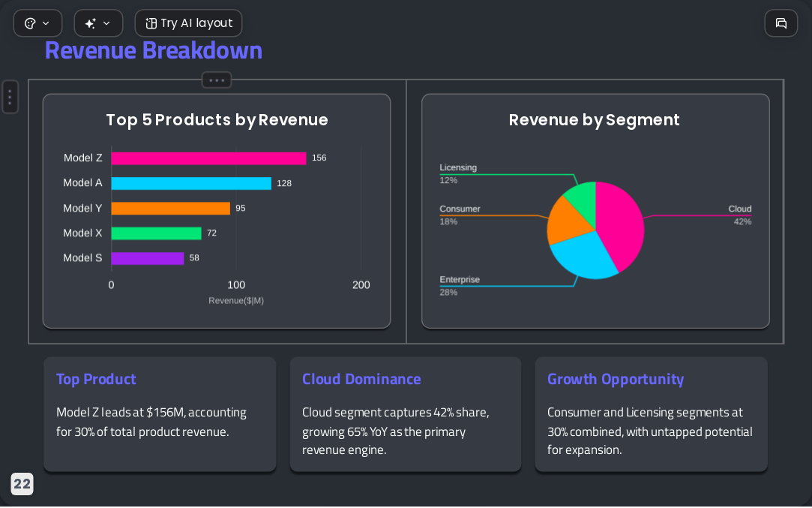Open the AI sparkle tools icon
Screen dimensions: 812x508
point(91,23)
